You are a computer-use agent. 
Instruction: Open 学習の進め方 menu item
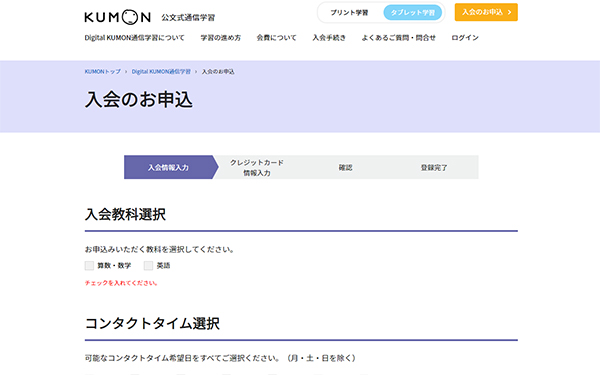coord(221,38)
